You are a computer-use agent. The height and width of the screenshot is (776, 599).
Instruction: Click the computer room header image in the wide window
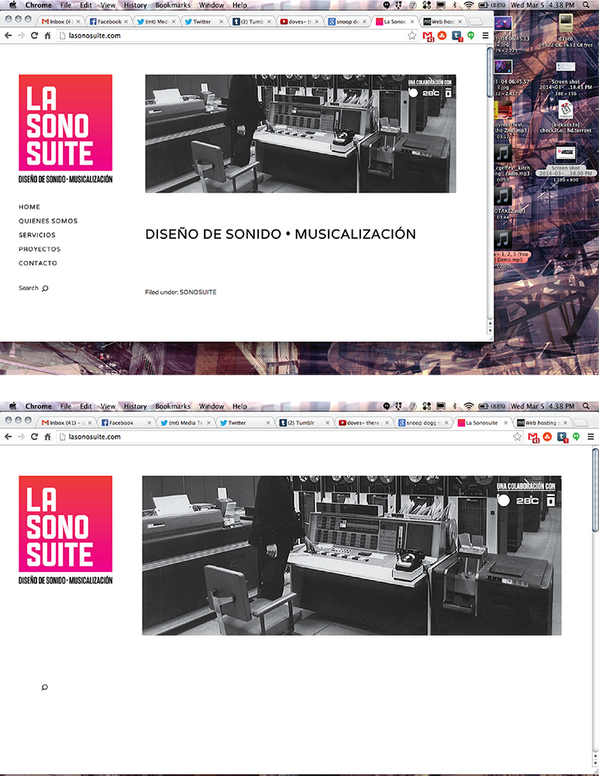[x=351, y=555]
